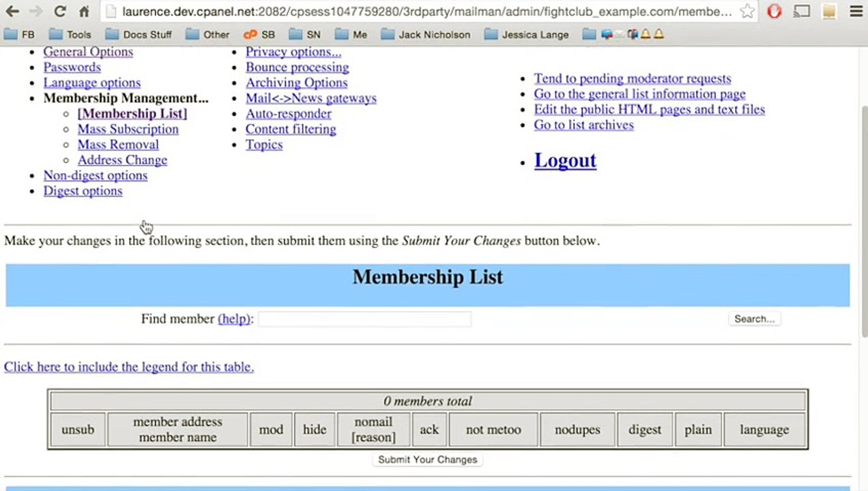Click the '0 members total' table header
Viewport: 868px width, 491px height.
428,401
